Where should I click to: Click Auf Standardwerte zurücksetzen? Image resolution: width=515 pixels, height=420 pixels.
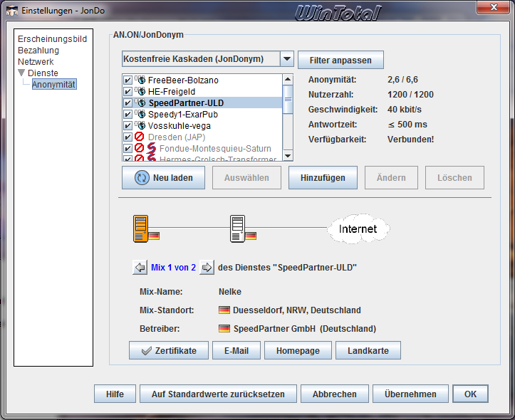(218, 394)
